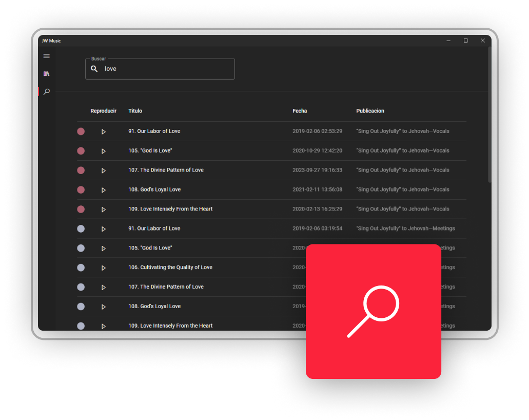The width and height of the screenshot is (529, 420).
Task: Click the Publicacion column header
Action: point(370,111)
